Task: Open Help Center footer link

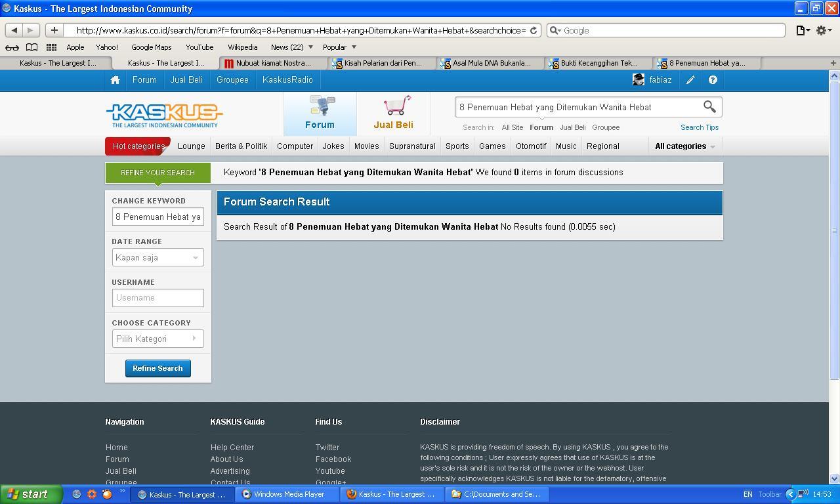Action: pyautogui.click(x=232, y=448)
